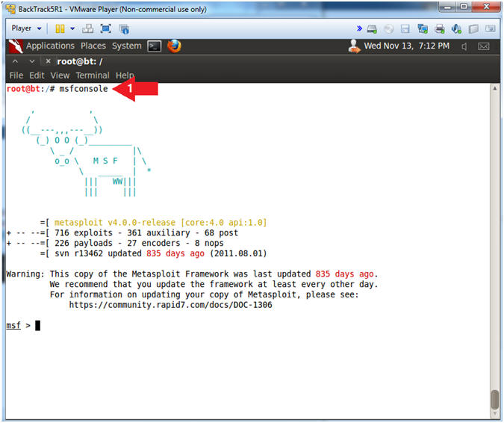
Task: Click the envelope mail indicator icon
Action: tap(483, 46)
